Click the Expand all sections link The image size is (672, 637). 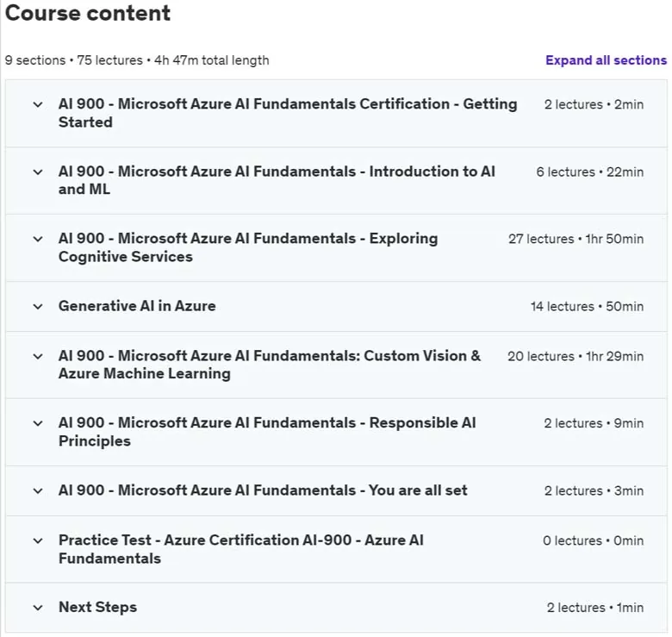pos(606,60)
